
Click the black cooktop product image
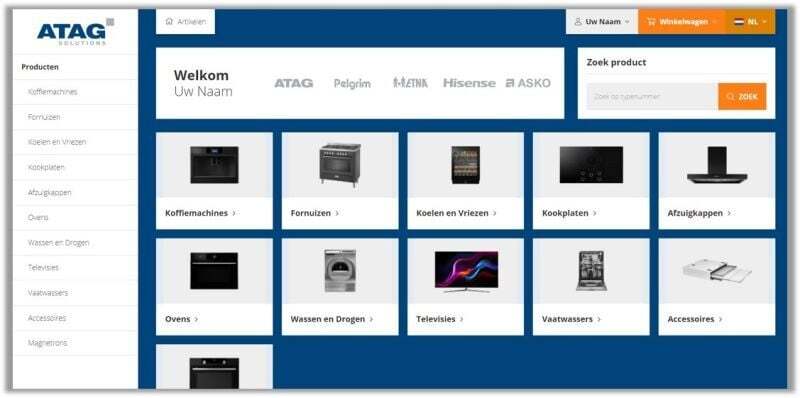pos(591,165)
